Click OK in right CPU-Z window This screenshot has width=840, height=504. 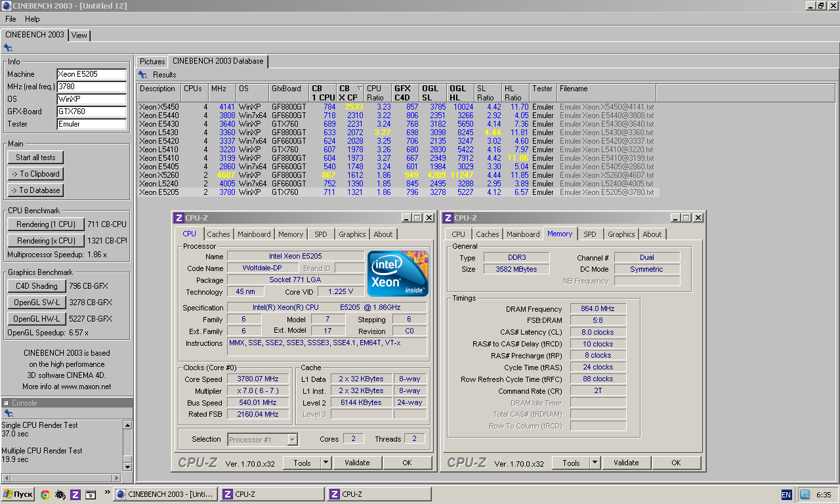pos(676,463)
